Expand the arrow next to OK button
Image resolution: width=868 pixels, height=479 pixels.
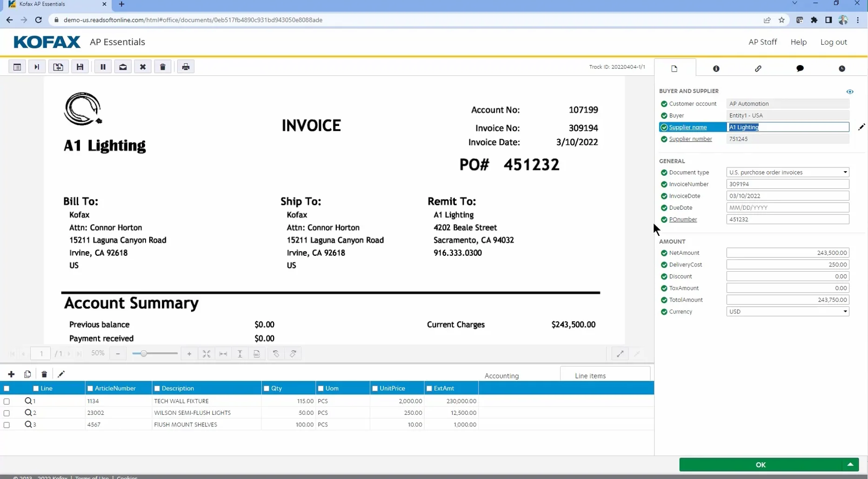pos(850,464)
